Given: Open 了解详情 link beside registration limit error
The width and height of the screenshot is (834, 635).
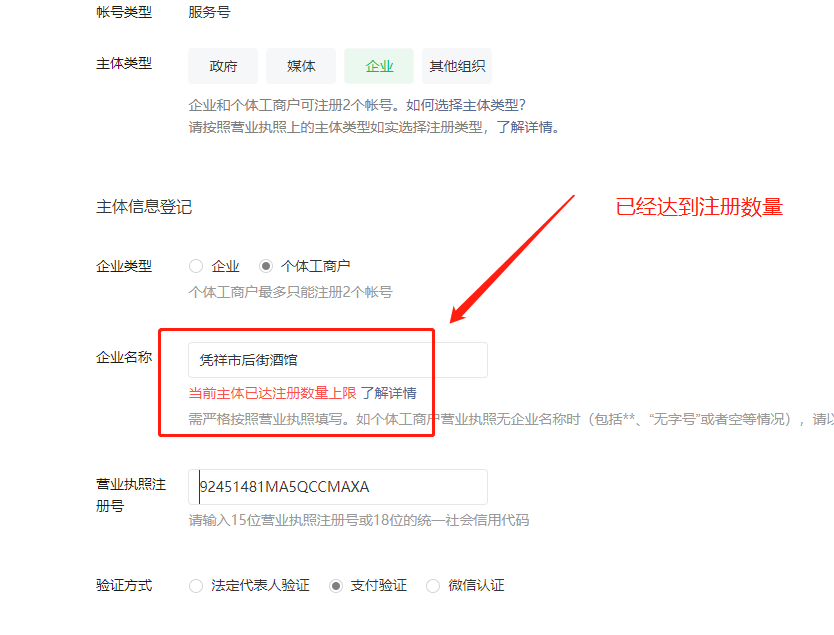Looking at the screenshot, I should pyautogui.click(x=389, y=393).
